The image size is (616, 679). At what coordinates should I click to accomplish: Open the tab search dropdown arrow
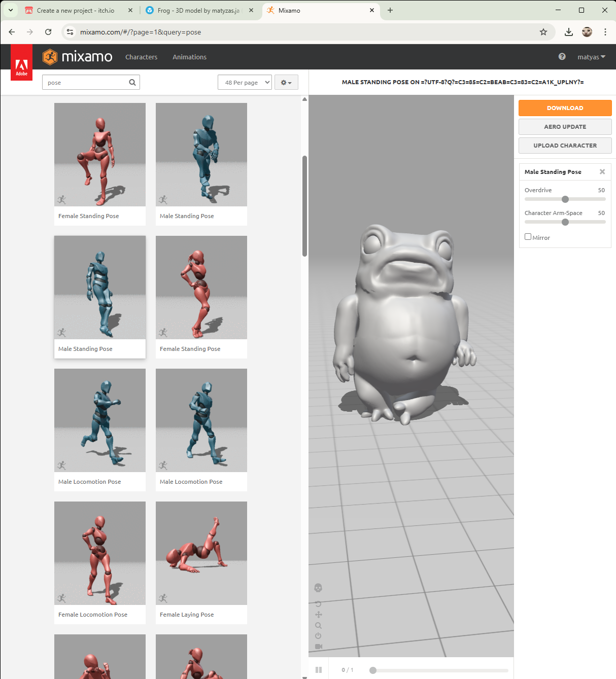(11, 10)
